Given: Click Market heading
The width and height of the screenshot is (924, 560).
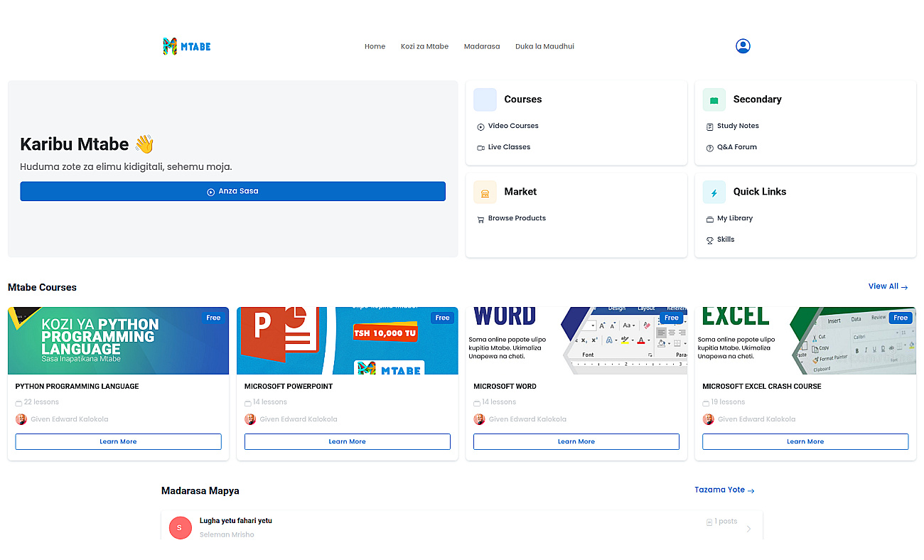Looking at the screenshot, I should click(520, 192).
